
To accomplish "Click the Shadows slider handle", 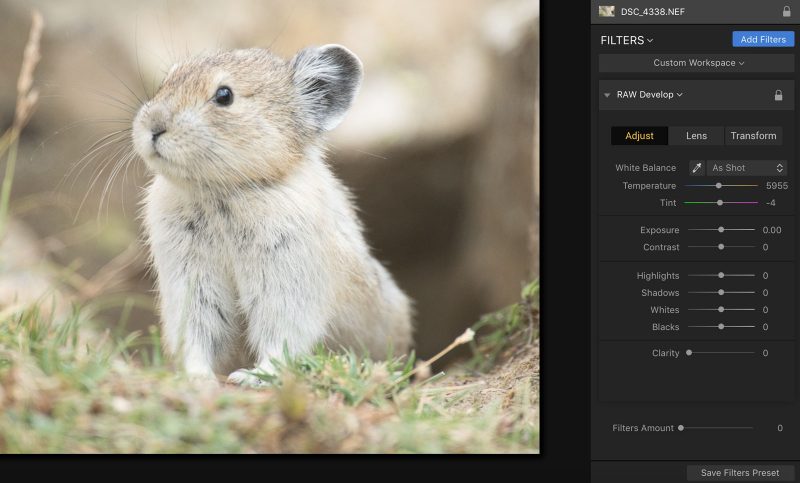I will coord(721,293).
